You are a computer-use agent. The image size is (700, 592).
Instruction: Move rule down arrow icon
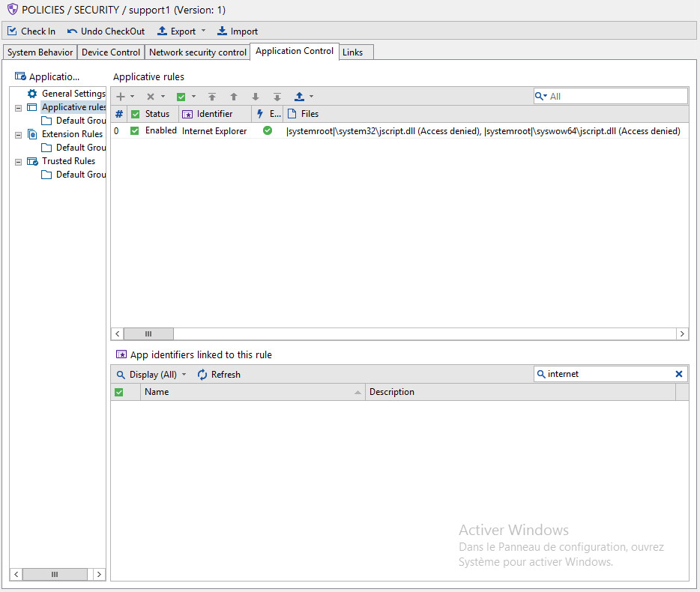click(x=256, y=97)
